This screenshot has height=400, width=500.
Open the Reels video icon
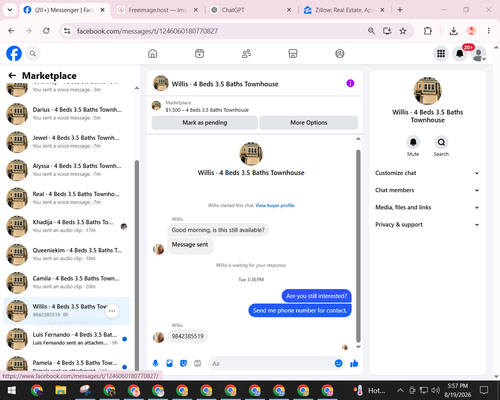coord(199,53)
